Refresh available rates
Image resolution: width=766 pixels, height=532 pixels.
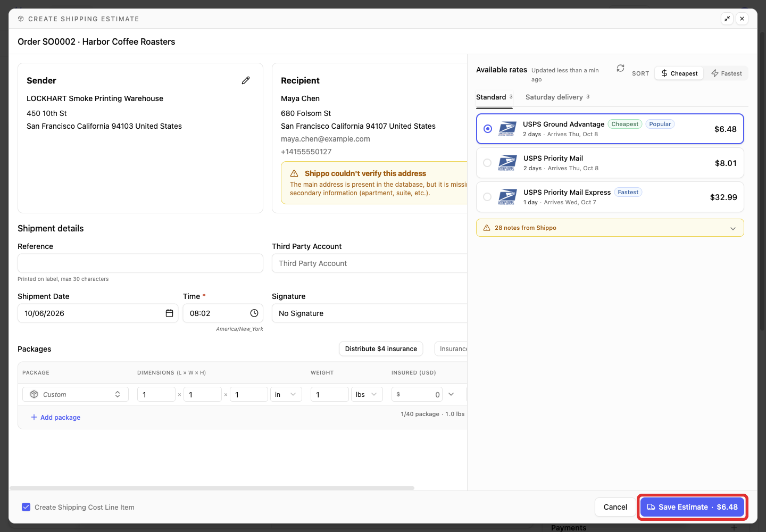[x=620, y=68]
